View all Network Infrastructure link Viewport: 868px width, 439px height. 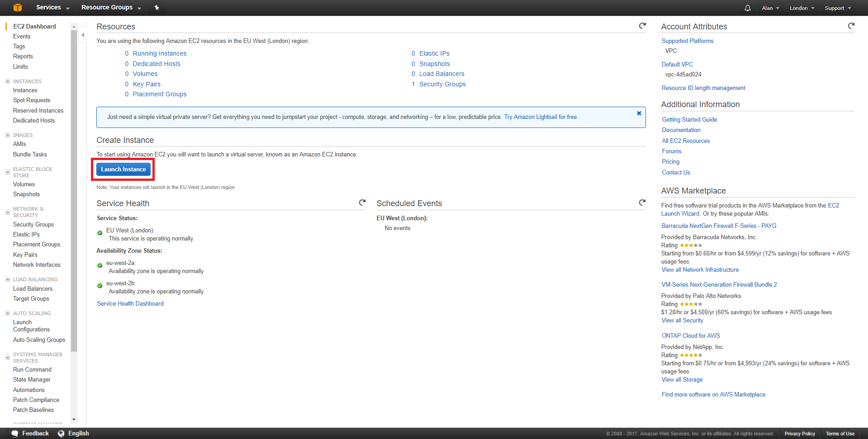coord(700,270)
